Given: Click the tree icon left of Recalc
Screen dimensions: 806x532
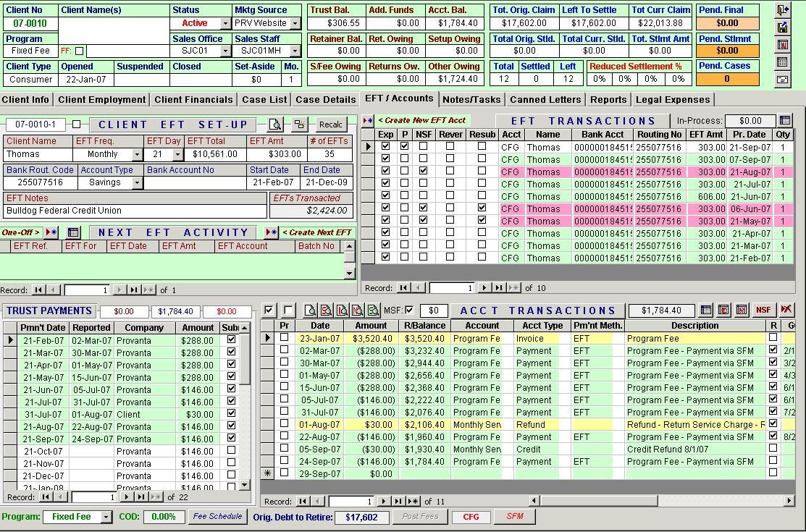Looking at the screenshot, I should point(300,124).
